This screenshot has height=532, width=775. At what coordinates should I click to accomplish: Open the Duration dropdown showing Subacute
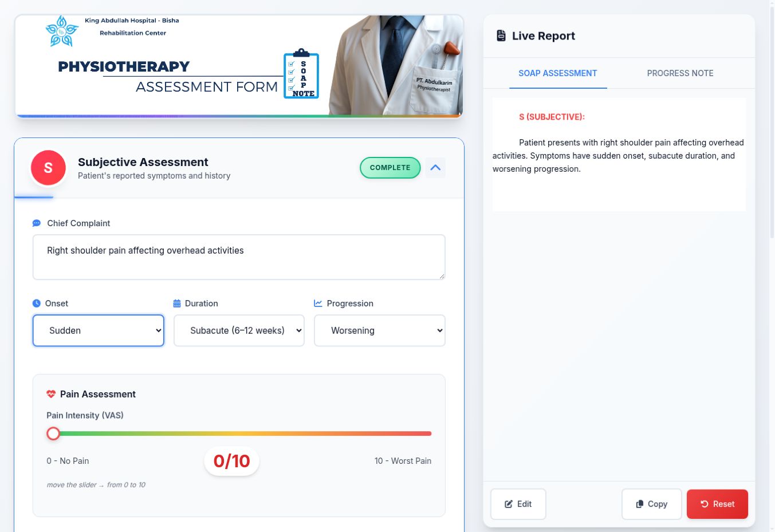point(239,330)
